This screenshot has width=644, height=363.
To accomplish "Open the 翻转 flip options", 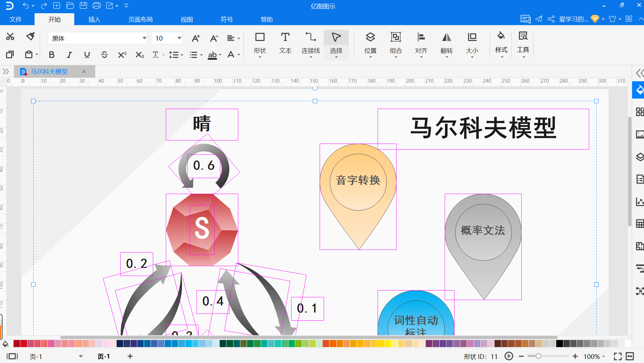I will [446, 44].
